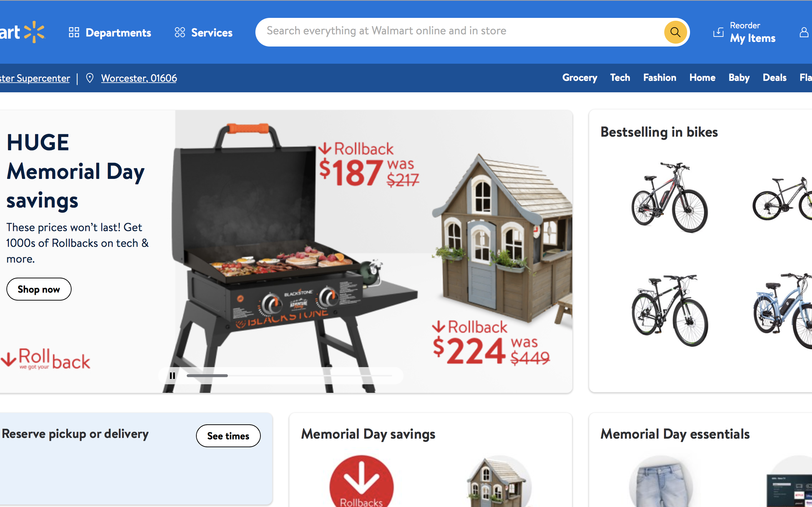Click the See times button
812x507 pixels.
tap(228, 436)
